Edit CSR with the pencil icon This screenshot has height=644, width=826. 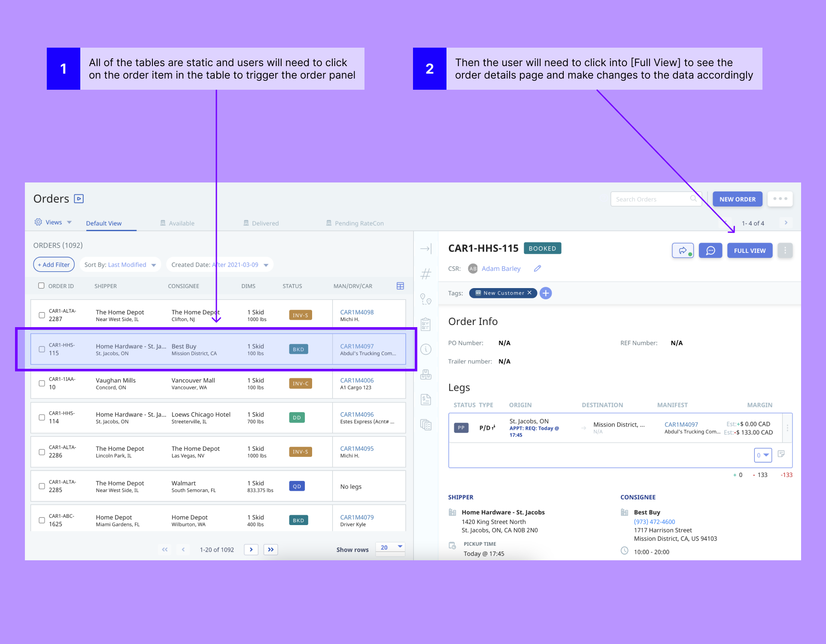[x=537, y=268]
